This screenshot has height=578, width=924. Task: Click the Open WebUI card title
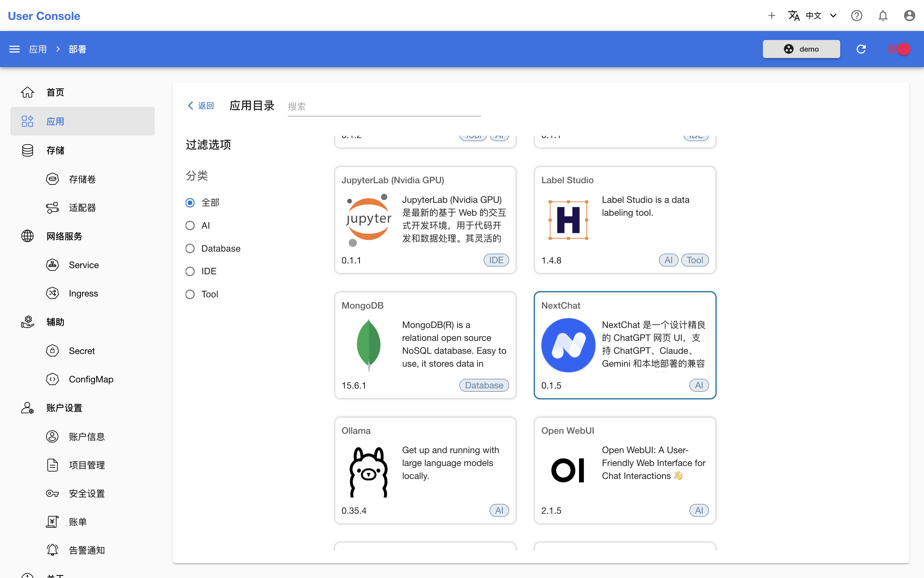click(567, 430)
